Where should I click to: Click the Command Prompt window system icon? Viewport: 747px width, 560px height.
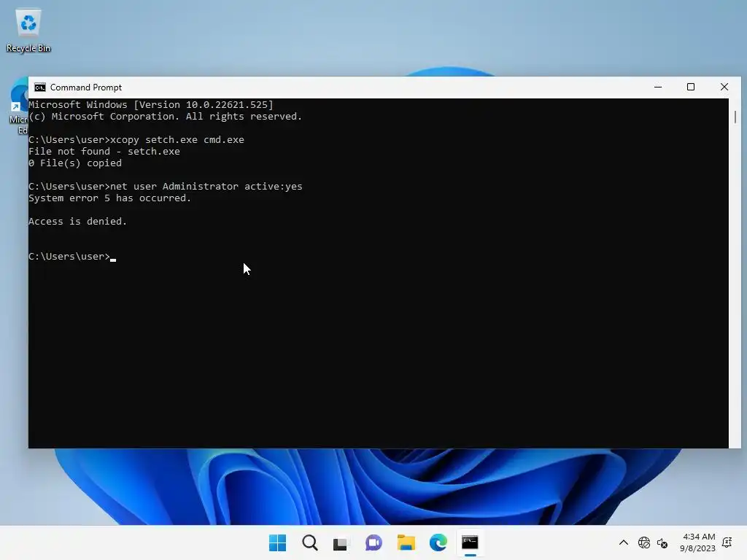click(x=40, y=87)
